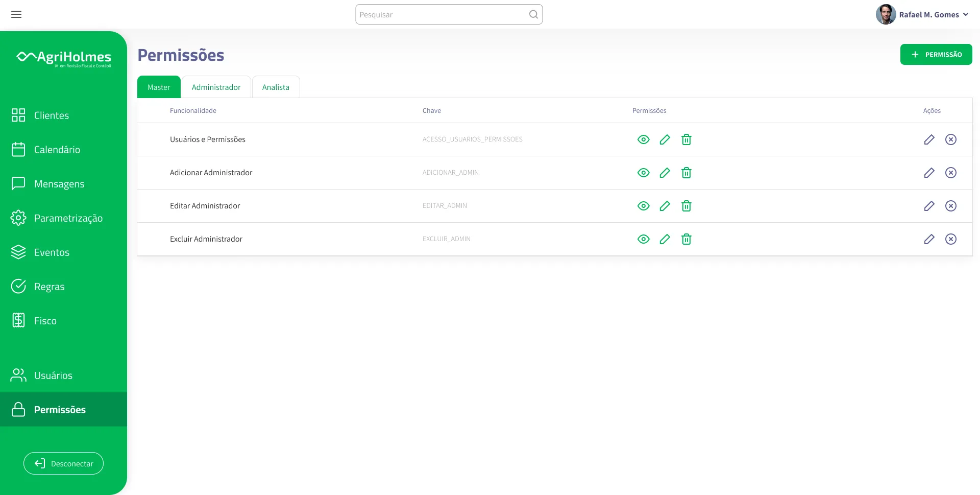Toggle view permission for Usuários e Permissões
Screen dimensions: 980x495
pos(644,139)
